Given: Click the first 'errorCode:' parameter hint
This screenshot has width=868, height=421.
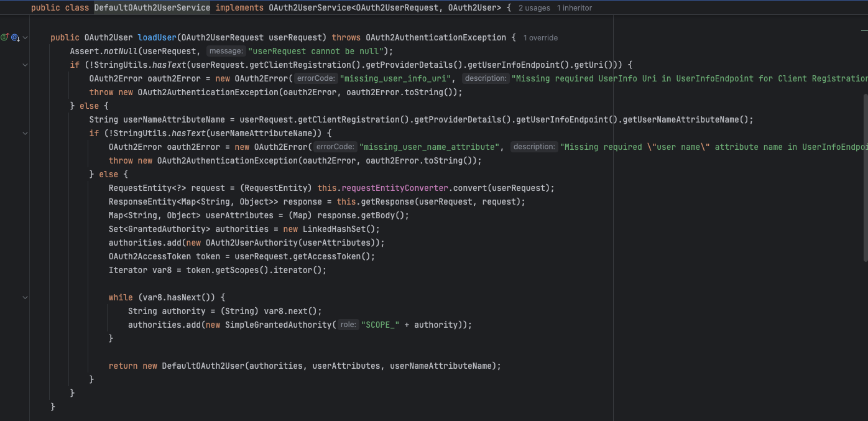Looking at the screenshot, I should [x=316, y=79].
